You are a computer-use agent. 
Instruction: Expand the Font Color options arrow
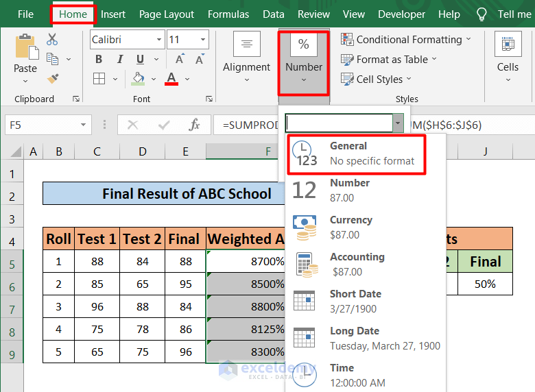187,79
